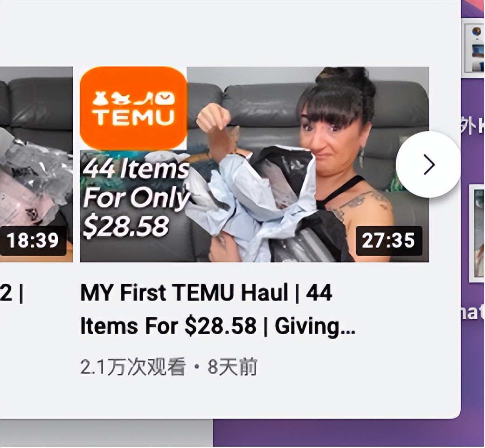Click the framed picture thumbnail on right edge

pyautogui.click(x=477, y=233)
